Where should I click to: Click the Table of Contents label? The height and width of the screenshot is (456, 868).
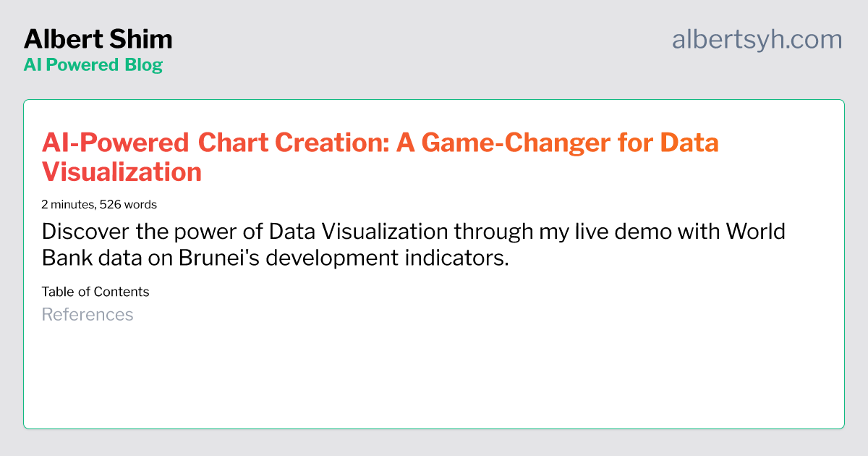[95, 292]
